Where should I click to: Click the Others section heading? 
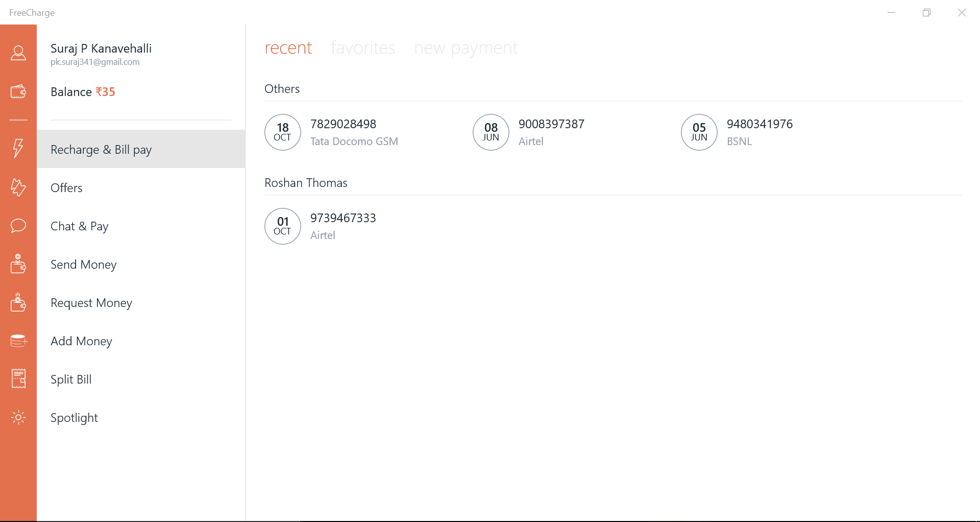click(x=282, y=89)
